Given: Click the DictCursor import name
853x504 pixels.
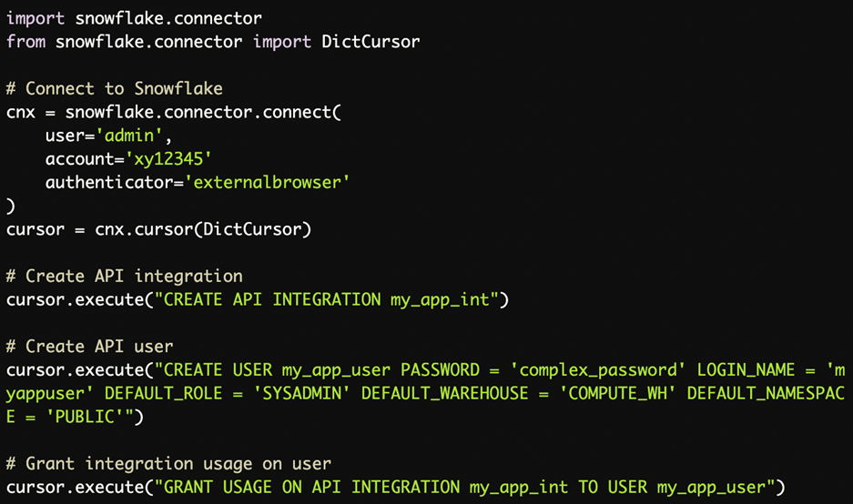Looking at the screenshot, I should 371,42.
